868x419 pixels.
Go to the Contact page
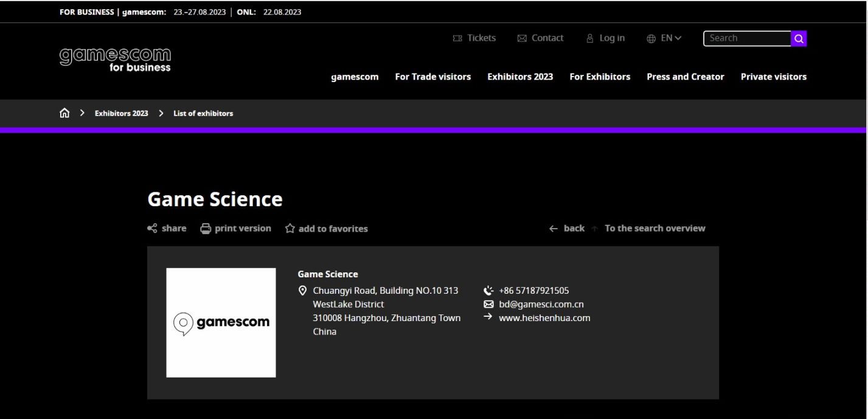click(x=540, y=38)
